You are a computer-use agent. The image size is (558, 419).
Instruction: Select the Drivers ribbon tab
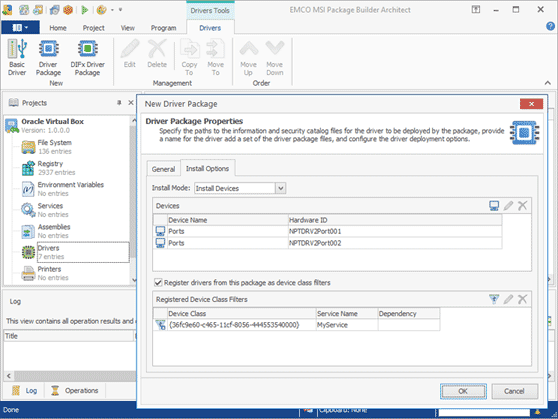coord(210,28)
